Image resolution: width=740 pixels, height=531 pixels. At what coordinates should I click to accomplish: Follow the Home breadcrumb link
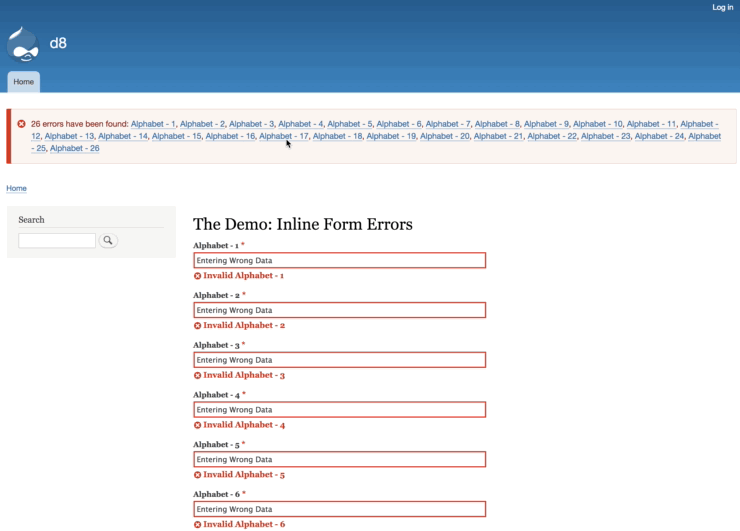point(16,188)
